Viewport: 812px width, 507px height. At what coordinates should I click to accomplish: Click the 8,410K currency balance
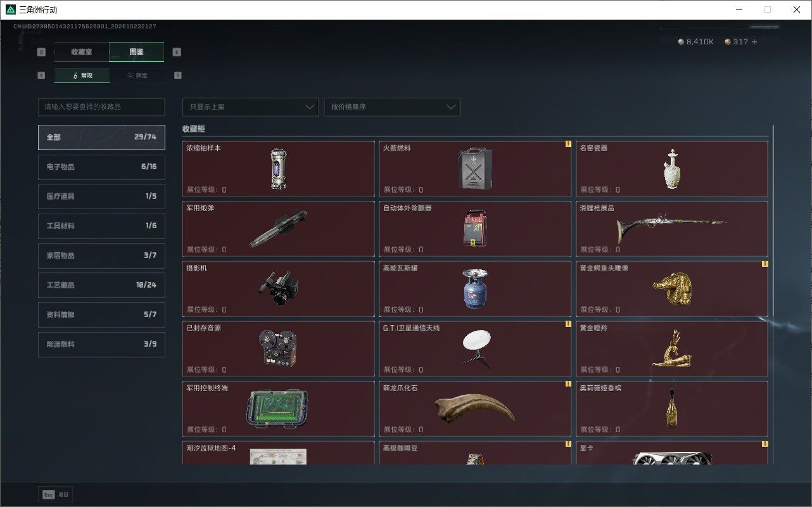[696, 42]
